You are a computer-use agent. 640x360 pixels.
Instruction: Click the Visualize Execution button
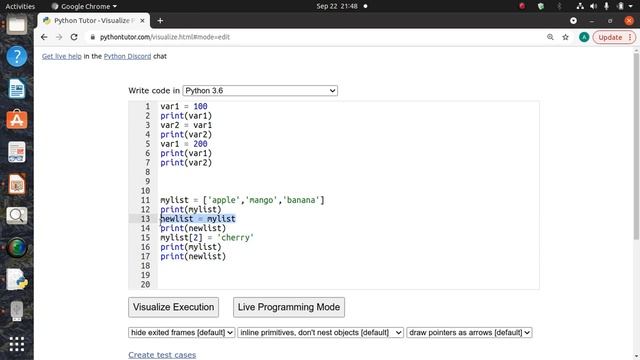[173, 307]
